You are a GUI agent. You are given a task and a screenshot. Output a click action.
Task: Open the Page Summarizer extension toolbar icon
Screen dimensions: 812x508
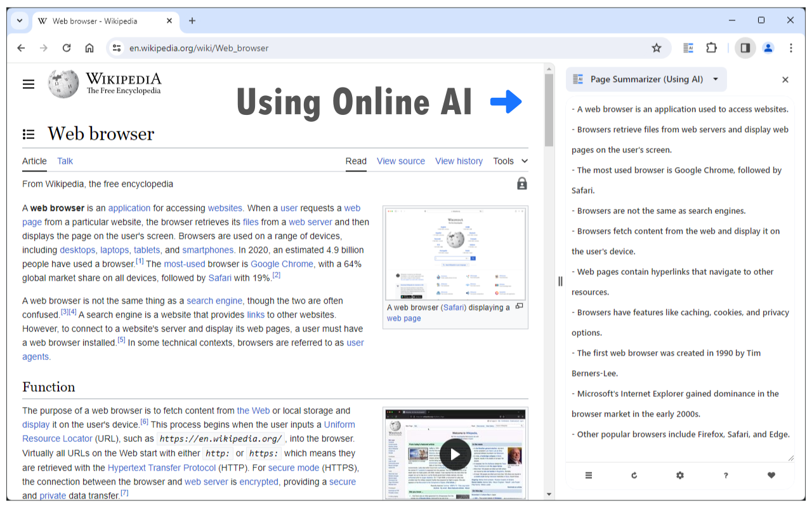click(x=688, y=48)
